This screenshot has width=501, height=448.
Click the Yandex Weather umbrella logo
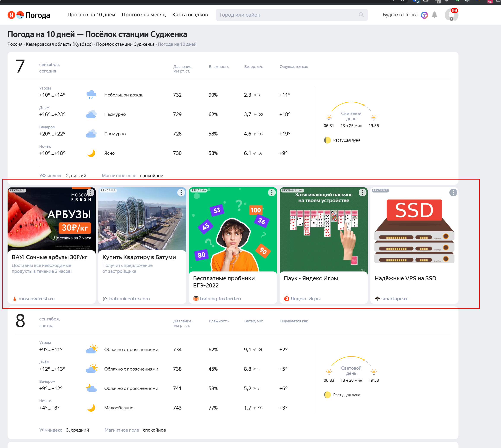(21, 15)
